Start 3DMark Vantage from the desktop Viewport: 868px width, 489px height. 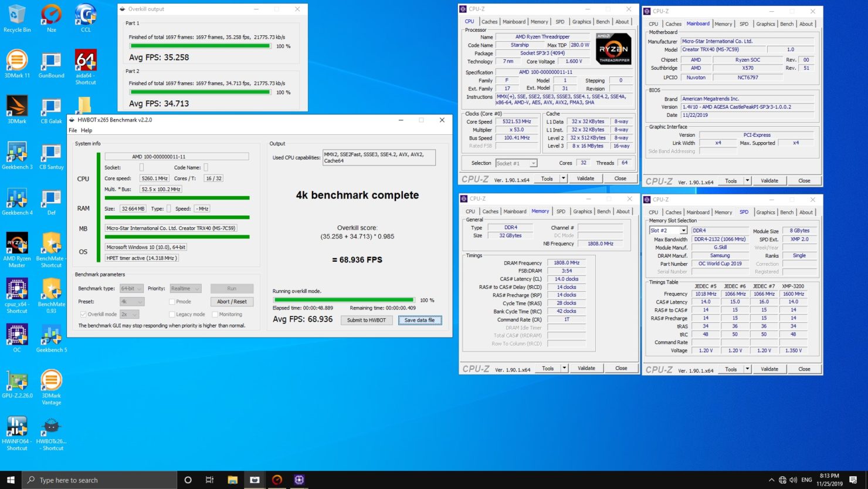tap(51, 380)
